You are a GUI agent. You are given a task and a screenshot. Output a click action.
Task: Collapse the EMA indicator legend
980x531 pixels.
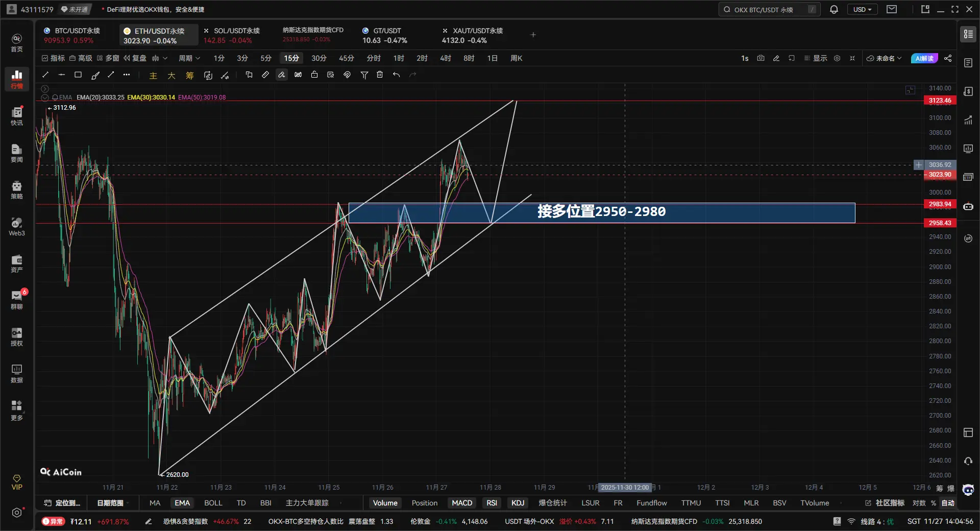click(45, 98)
